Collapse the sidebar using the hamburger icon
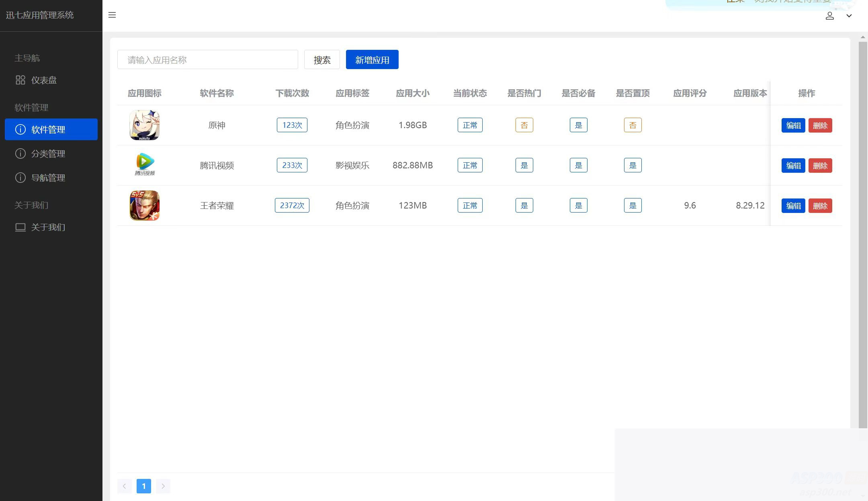This screenshot has height=501, width=868. click(x=112, y=15)
